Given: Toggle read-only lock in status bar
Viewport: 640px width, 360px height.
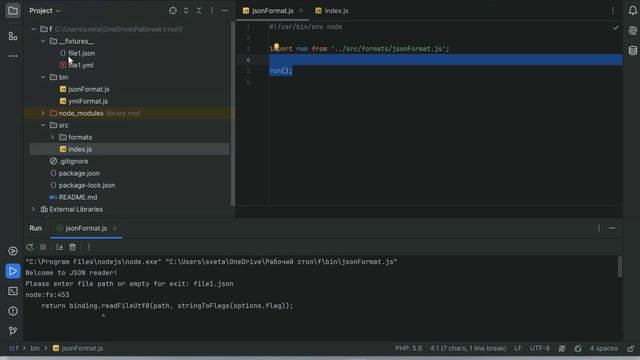Looking at the screenshot, I should 631,349.
